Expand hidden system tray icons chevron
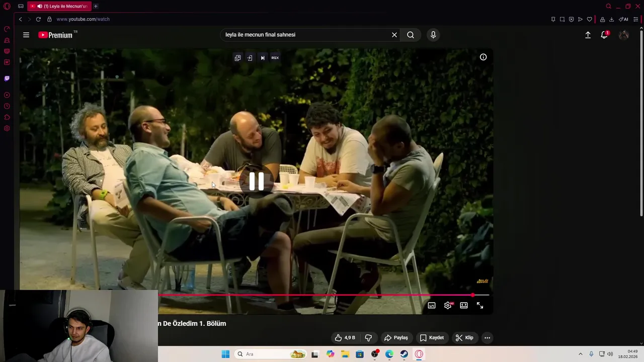This screenshot has height=362, width=644. 580,354
